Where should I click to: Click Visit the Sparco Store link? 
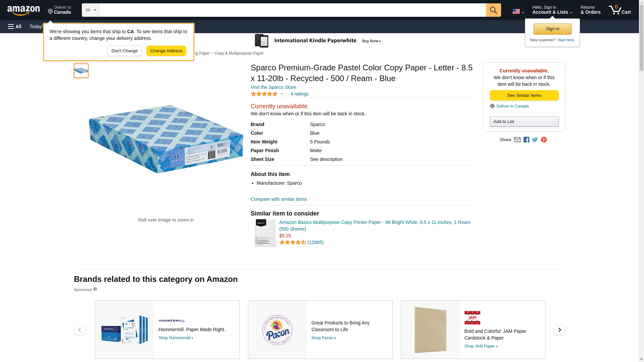pos(273,87)
